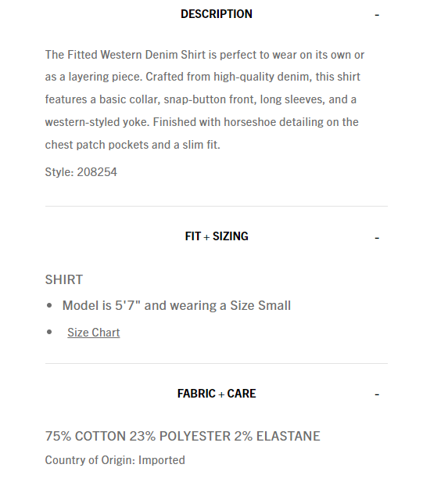This screenshot has width=448, height=486.
Task: Click the Fitted Western Denim Shirt description paragraph
Action: click(x=205, y=99)
